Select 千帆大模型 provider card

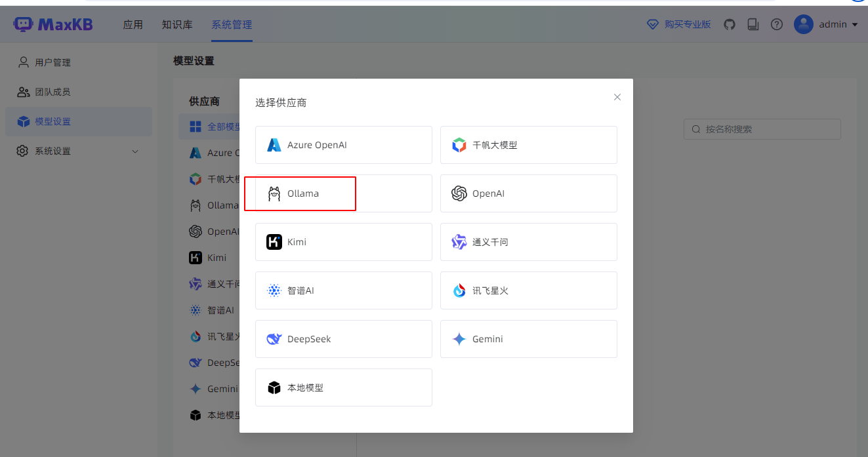pyautogui.click(x=528, y=145)
